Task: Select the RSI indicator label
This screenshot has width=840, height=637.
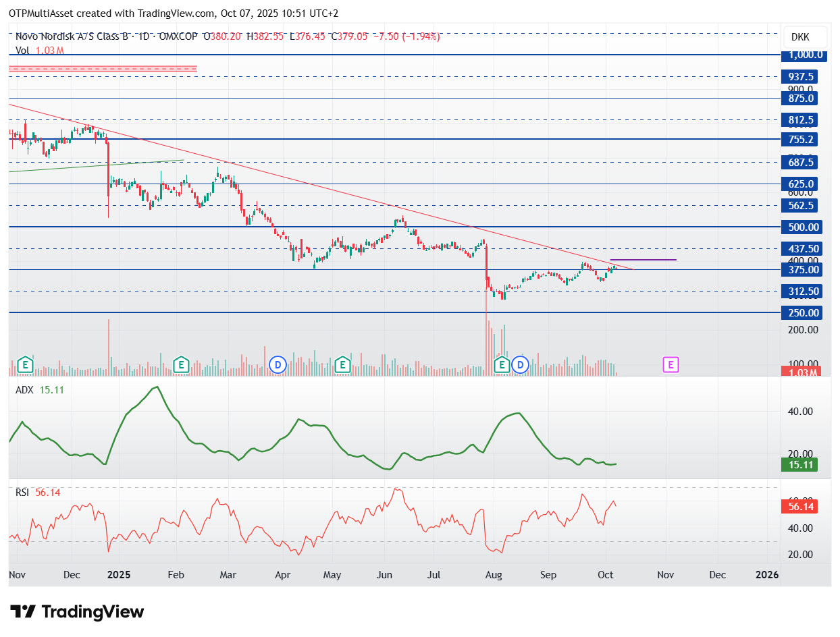Action: (x=22, y=493)
